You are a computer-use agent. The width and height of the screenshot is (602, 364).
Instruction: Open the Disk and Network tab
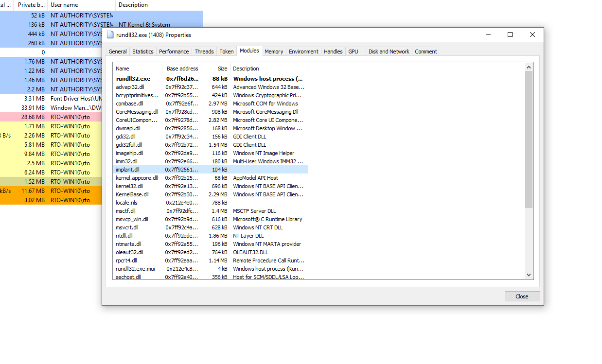pos(389,52)
